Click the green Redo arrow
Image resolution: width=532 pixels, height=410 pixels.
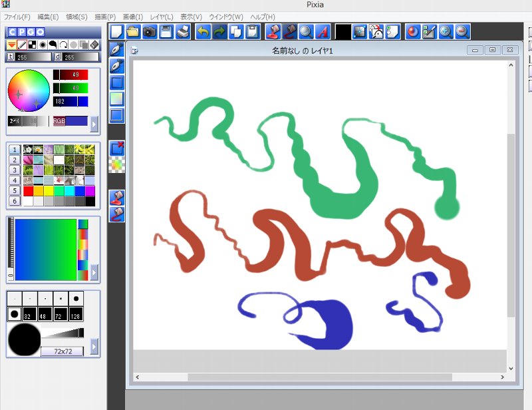tap(219, 31)
